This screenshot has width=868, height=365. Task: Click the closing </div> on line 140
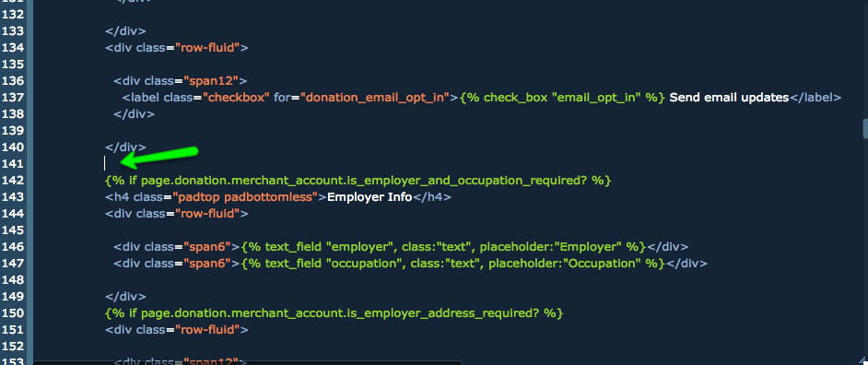tap(125, 147)
